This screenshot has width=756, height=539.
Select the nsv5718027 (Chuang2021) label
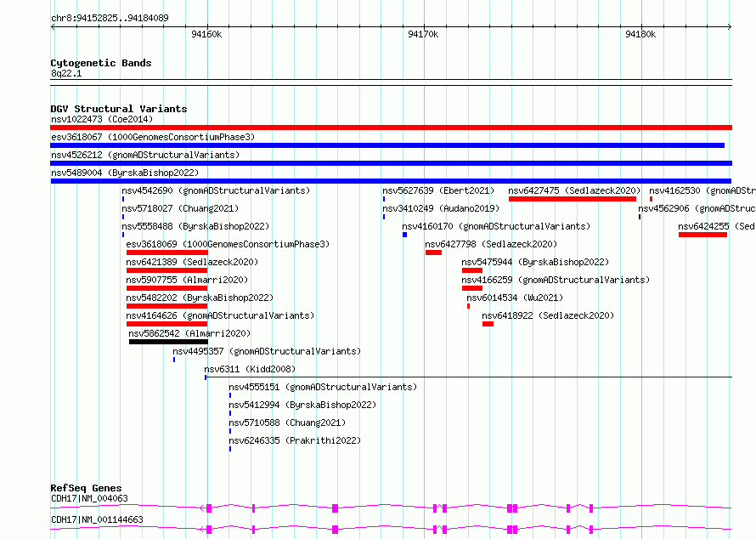[x=180, y=208]
